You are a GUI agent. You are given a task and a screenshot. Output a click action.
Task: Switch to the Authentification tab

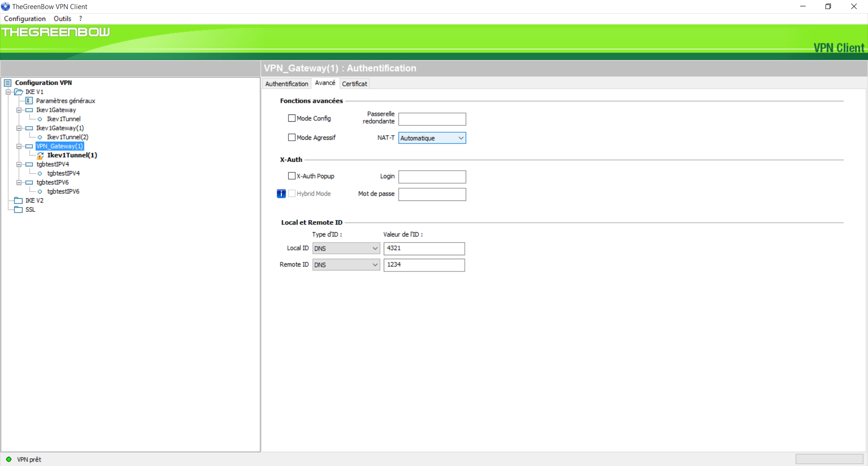(287, 84)
